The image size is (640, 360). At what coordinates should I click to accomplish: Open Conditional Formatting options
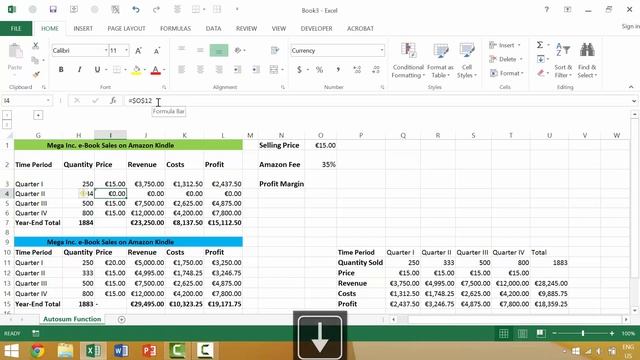408,60
